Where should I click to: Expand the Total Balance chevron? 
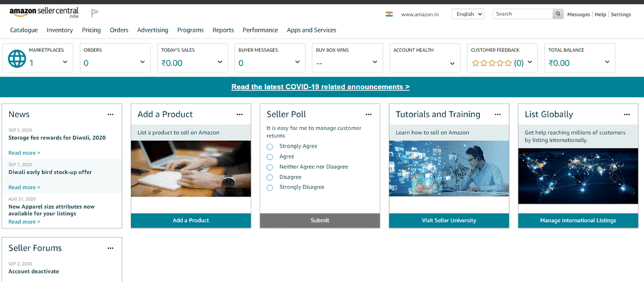[607, 62]
